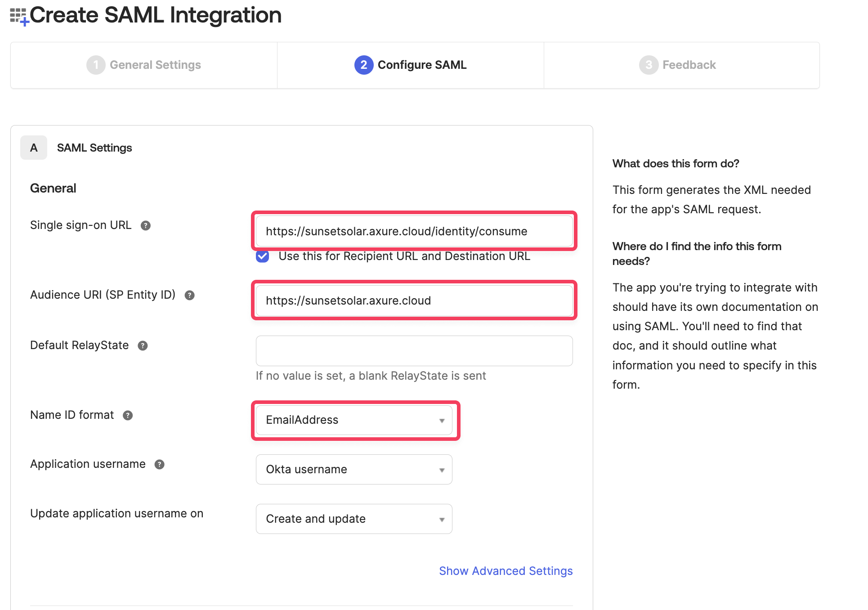Toggle Use this for Recipient URL checkbox
This screenshot has height=610, width=868.
pyautogui.click(x=263, y=256)
